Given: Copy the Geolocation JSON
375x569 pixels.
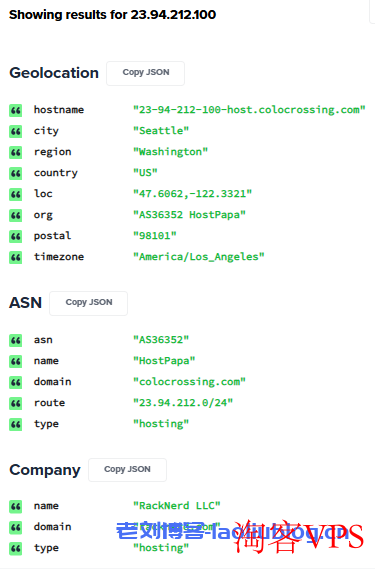Looking at the screenshot, I should tap(146, 73).
